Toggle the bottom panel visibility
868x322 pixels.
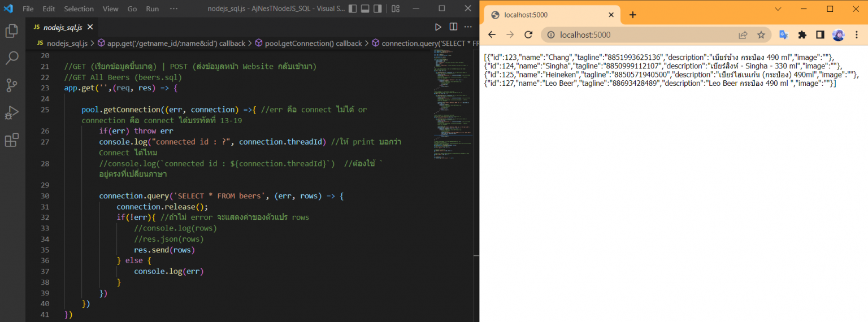tap(365, 8)
